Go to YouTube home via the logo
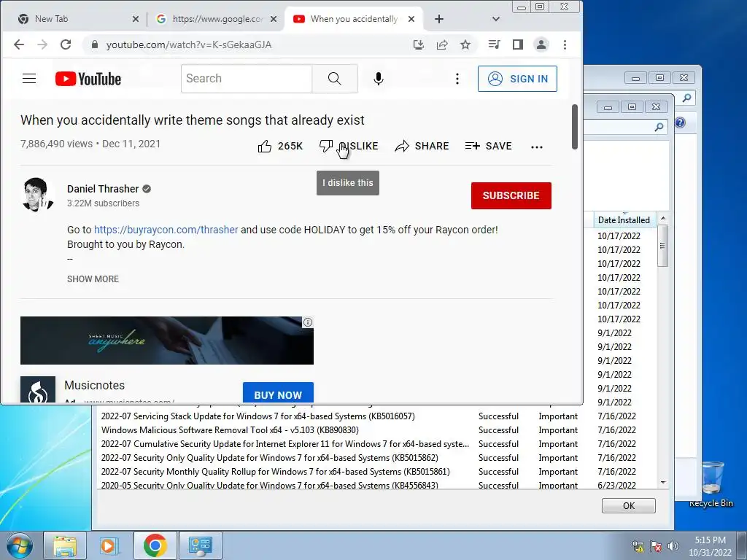The width and height of the screenshot is (747, 560). pyautogui.click(x=88, y=79)
